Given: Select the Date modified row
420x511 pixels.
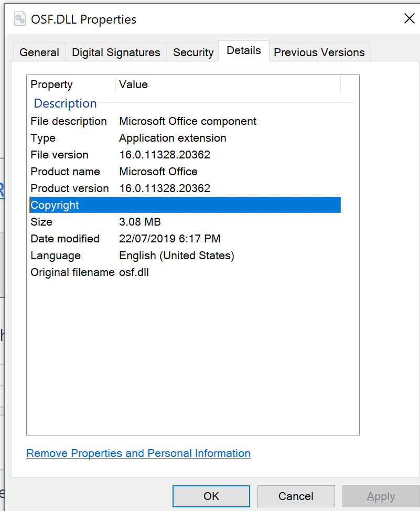Looking at the screenshot, I should click(x=185, y=239).
